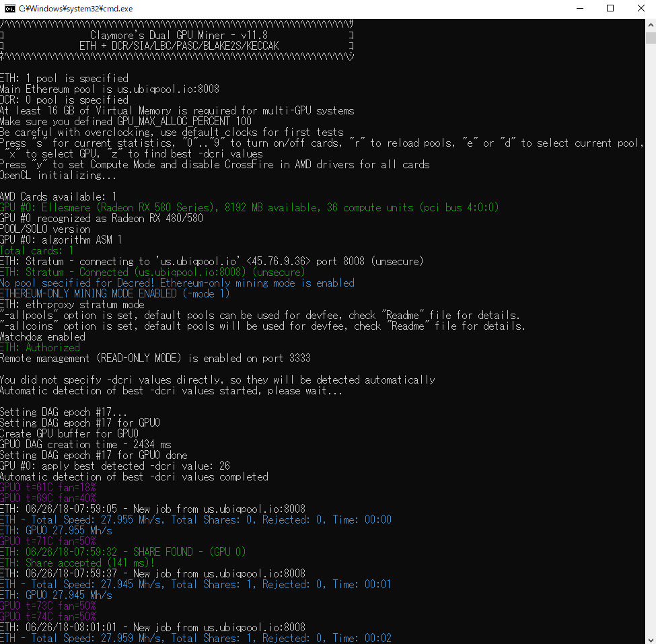Viewport: 656px width, 644px height.
Task: Click 'POOL/SOLO version' line
Action: pos(45,229)
